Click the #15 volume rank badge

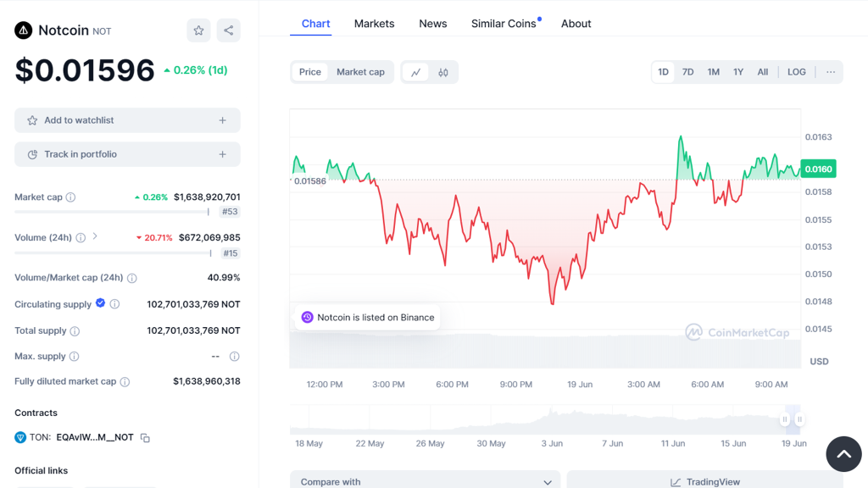[x=231, y=253]
